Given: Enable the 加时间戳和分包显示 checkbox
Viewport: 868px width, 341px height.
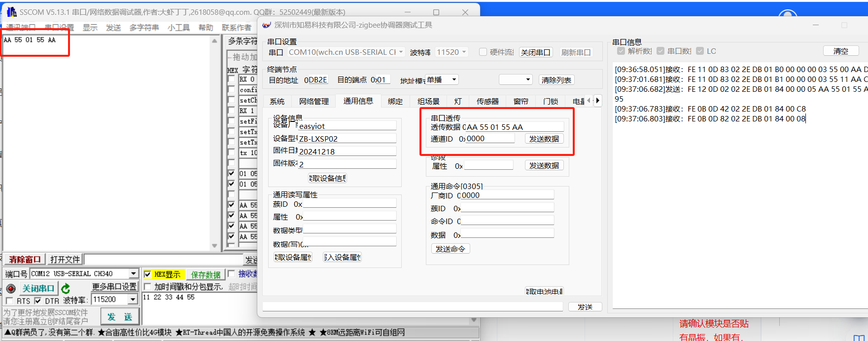Looking at the screenshot, I should point(147,287).
